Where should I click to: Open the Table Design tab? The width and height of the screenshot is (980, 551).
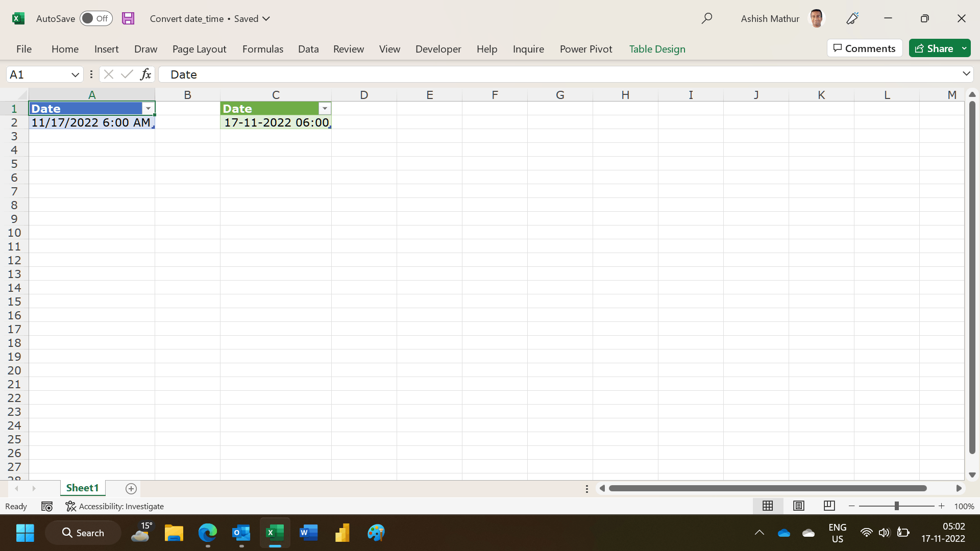tap(657, 49)
